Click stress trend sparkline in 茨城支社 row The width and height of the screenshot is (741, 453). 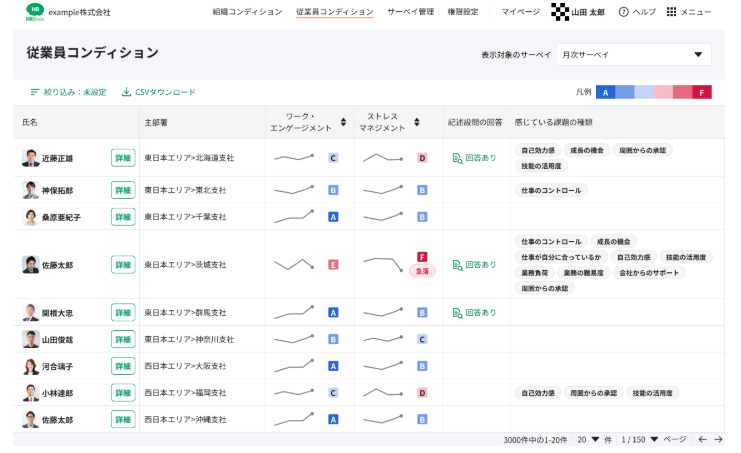[383, 265]
